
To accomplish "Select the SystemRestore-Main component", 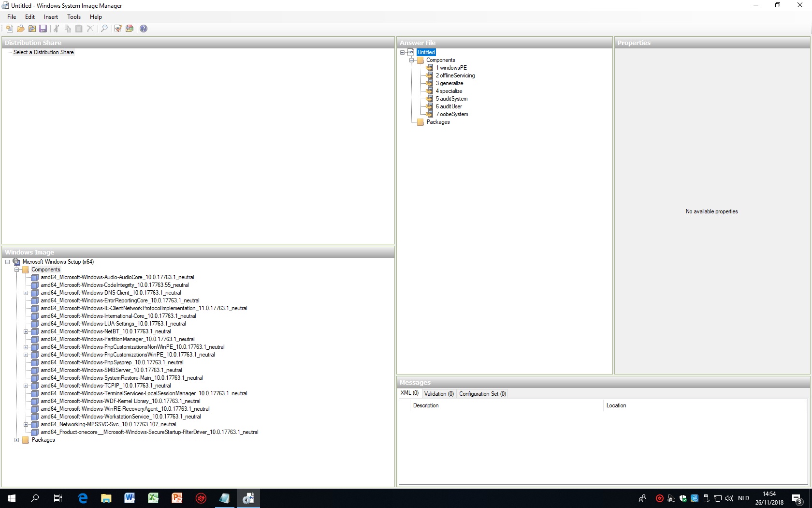I will (122, 378).
